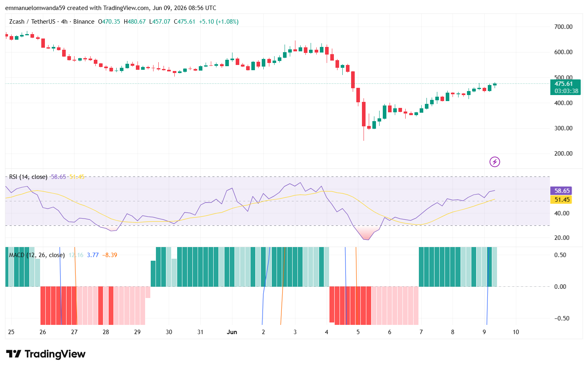
Task: Click the 600.00 price axis label
Action: coord(563,52)
